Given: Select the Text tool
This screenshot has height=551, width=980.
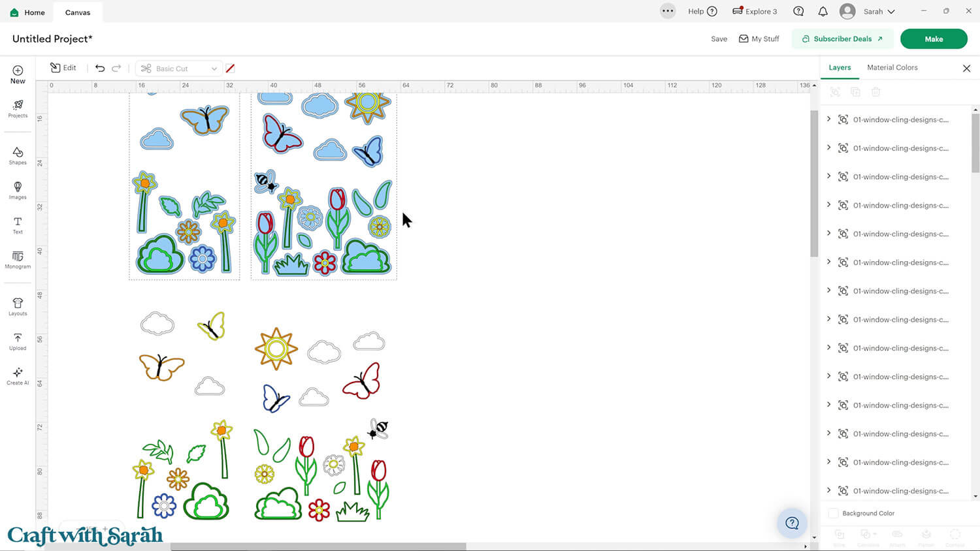Looking at the screenshot, I should pyautogui.click(x=18, y=225).
